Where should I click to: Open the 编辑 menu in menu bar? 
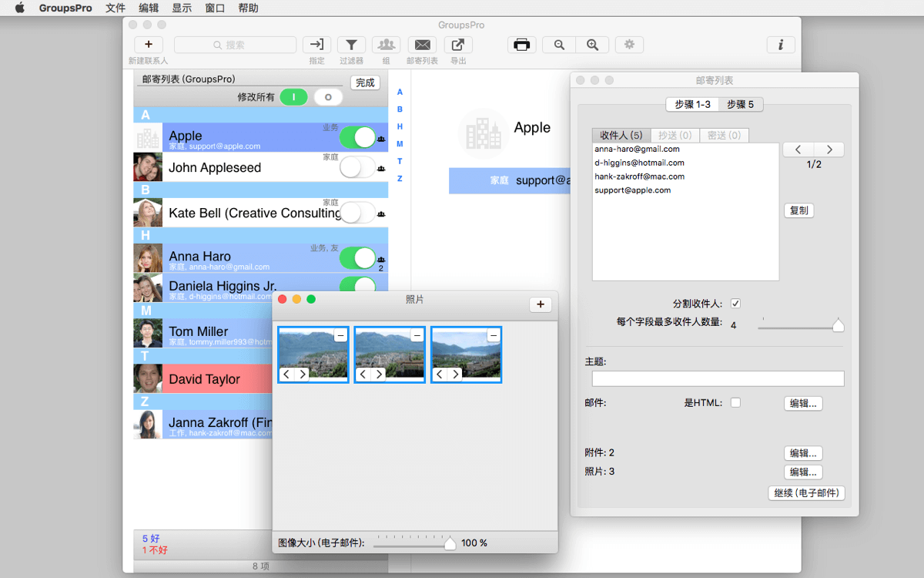tap(149, 8)
